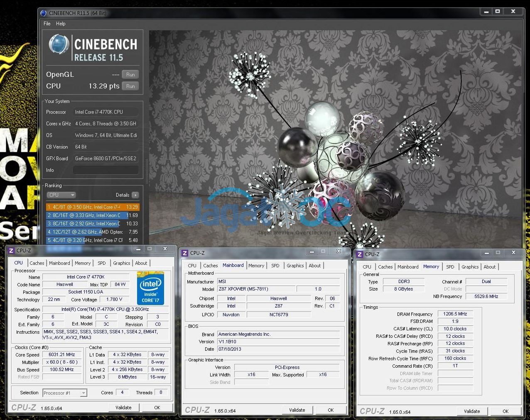Click the Intel Core i7 badge logo
530x420 pixels.
click(150, 288)
